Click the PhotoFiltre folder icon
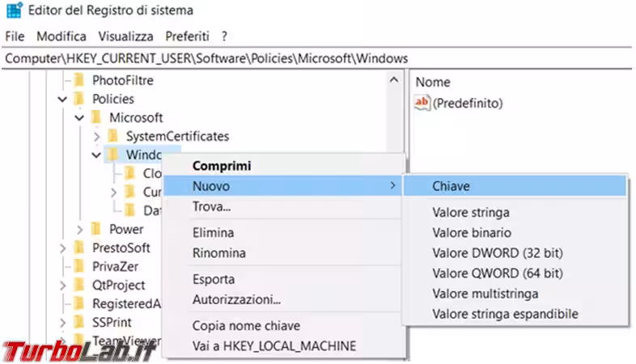This screenshot has width=636, height=364. (x=78, y=80)
